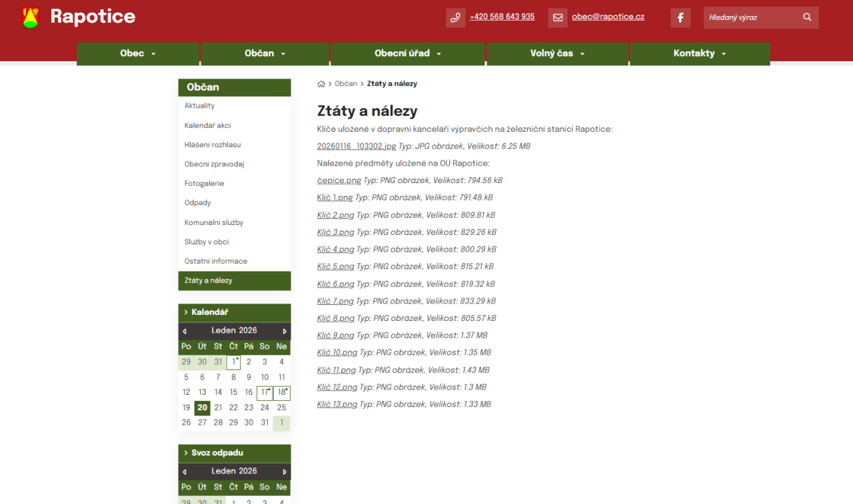The height and width of the screenshot is (504, 853).
Task: Expand the Obec dropdown menu
Action: (138, 53)
